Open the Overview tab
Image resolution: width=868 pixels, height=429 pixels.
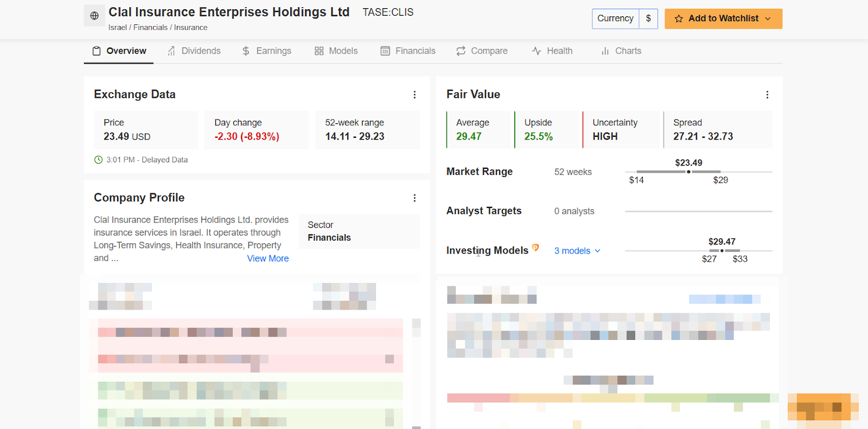point(119,51)
